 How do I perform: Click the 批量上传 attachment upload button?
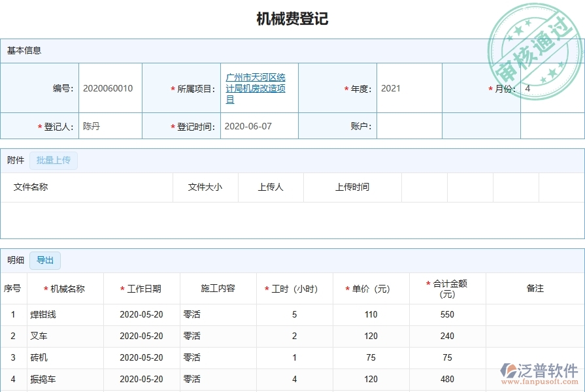[x=54, y=160]
